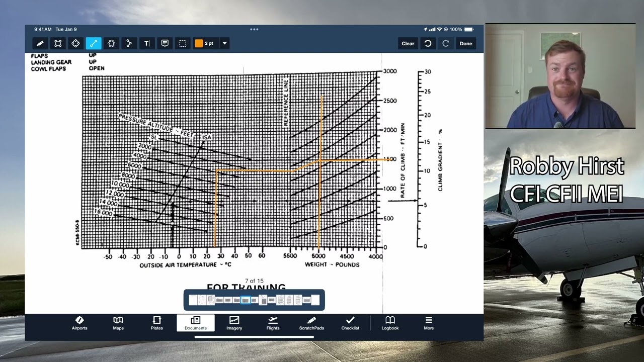Click the 'REFERENCE LINE' chart label
Screen dimensions: 644x362
click(x=286, y=102)
